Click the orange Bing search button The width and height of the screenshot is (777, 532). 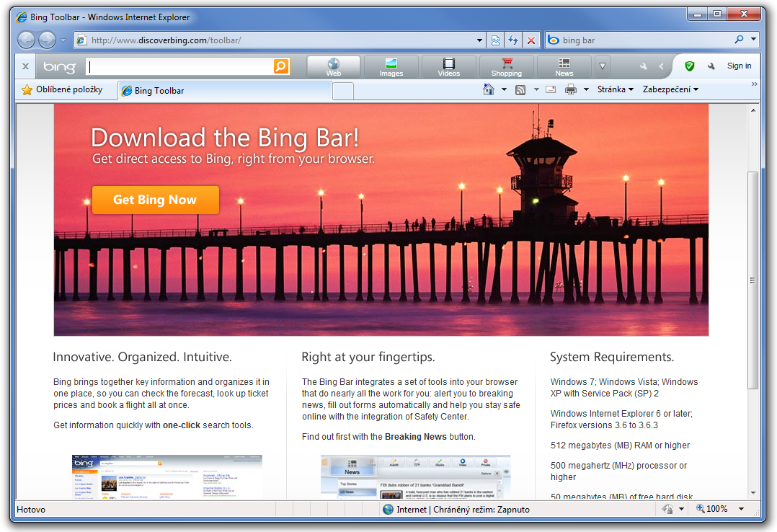[x=281, y=66]
